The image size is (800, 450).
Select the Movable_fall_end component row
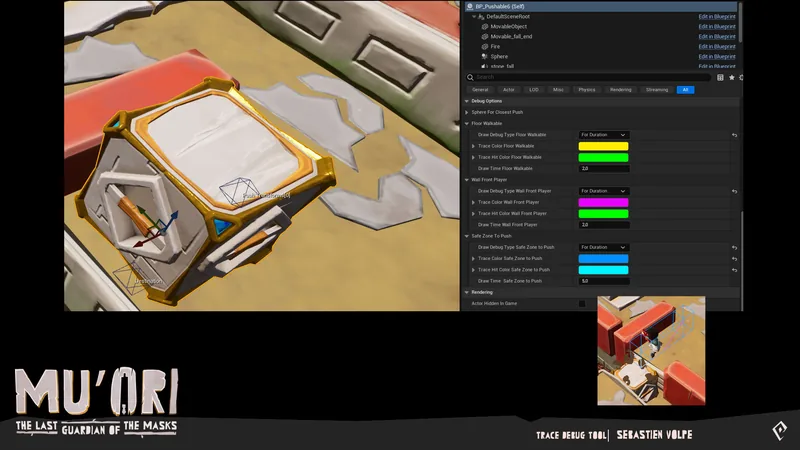tap(601, 37)
